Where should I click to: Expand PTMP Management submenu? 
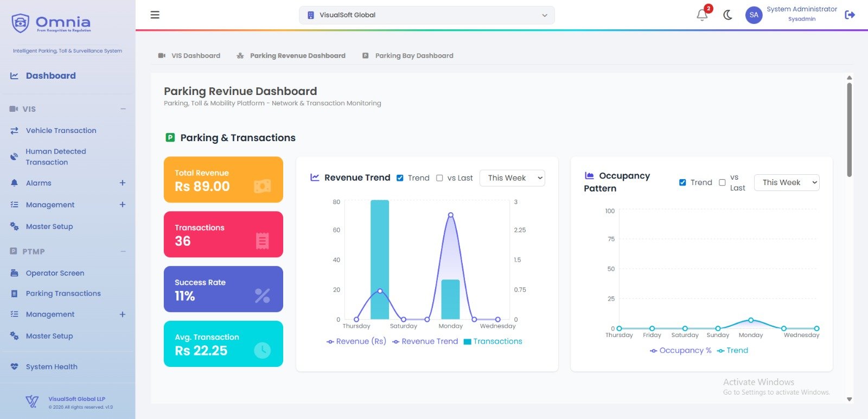tap(123, 314)
